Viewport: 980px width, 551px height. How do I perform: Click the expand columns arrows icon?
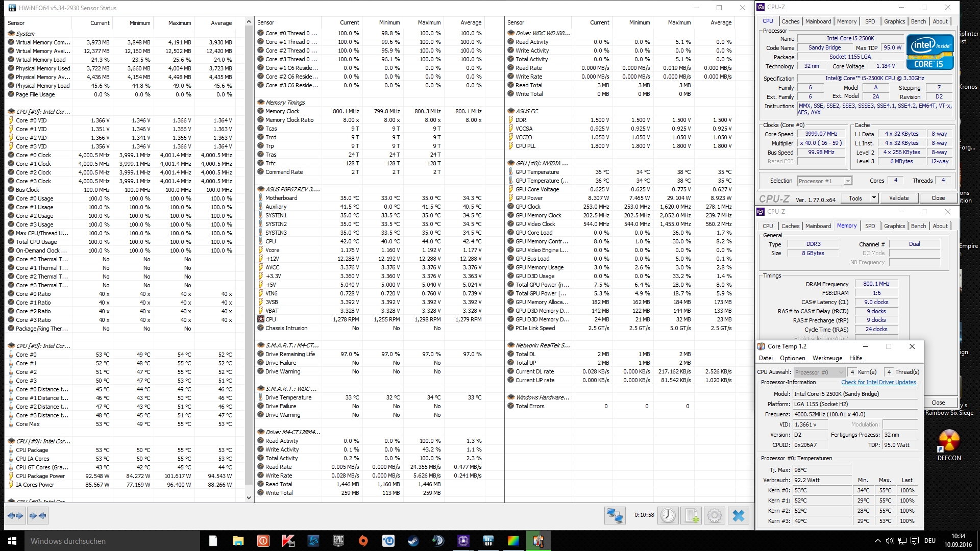[15, 516]
